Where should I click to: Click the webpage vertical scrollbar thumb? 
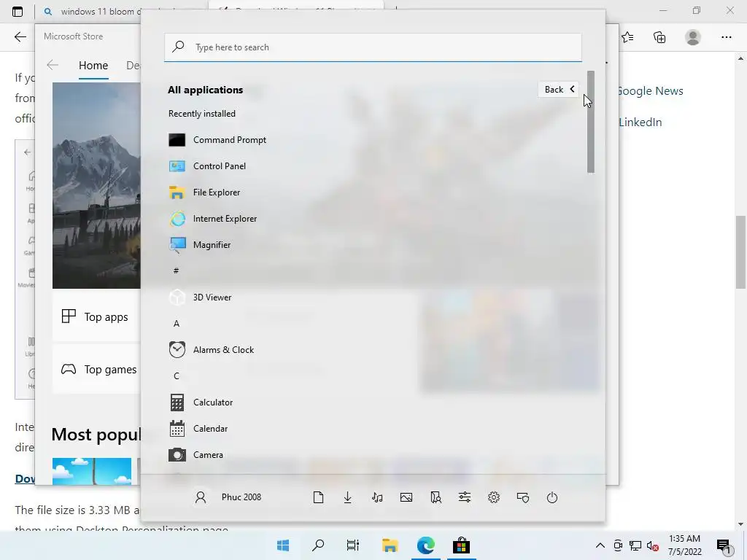coord(740,252)
